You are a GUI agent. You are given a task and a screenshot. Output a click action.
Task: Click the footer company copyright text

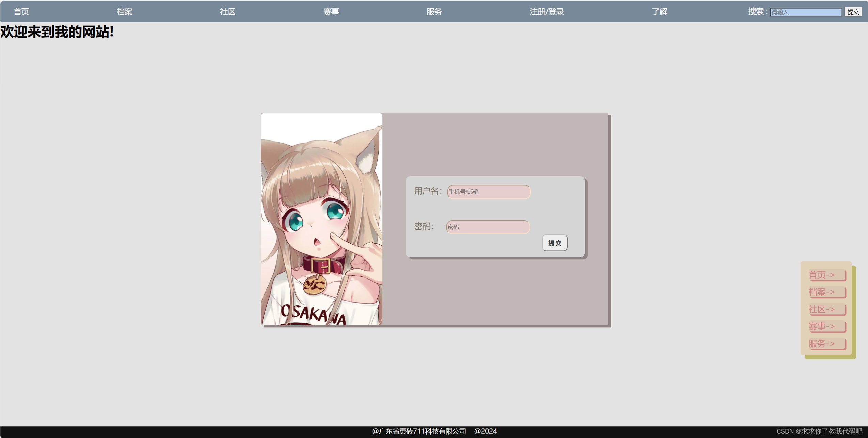pos(419,431)
